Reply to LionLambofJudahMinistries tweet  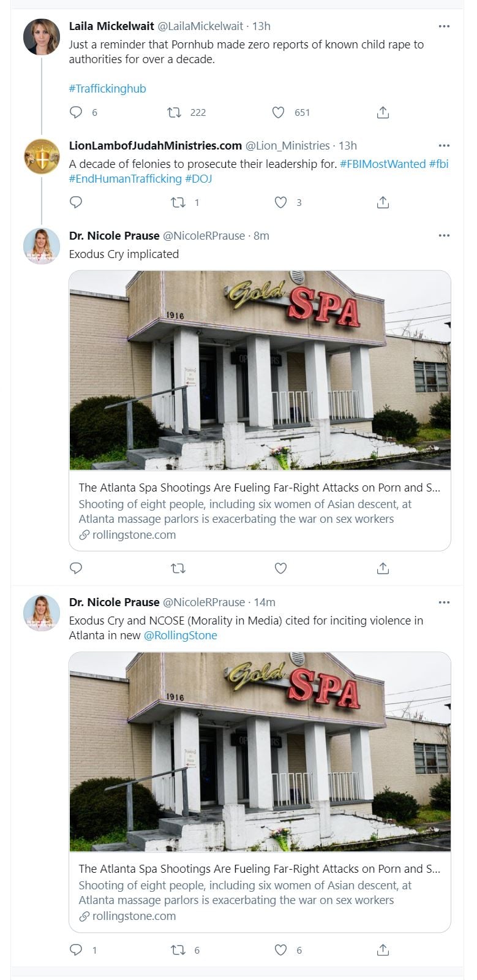[x=76, y=202]
